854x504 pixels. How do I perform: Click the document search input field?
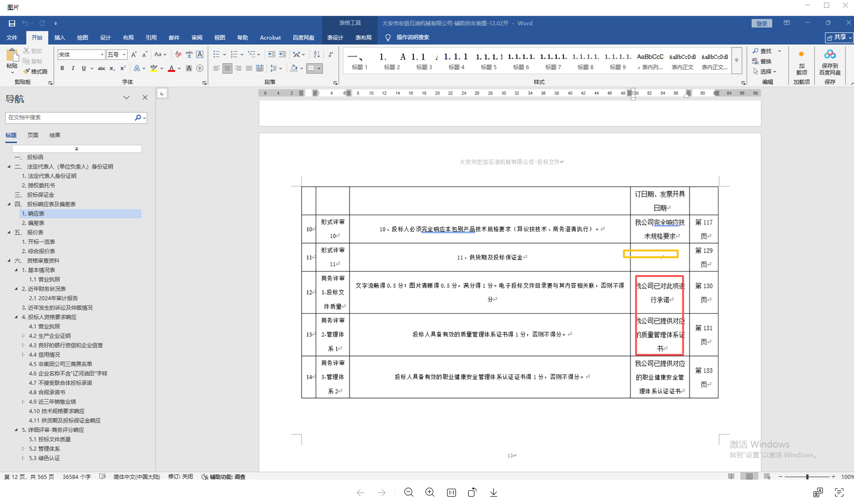(69, 118)
